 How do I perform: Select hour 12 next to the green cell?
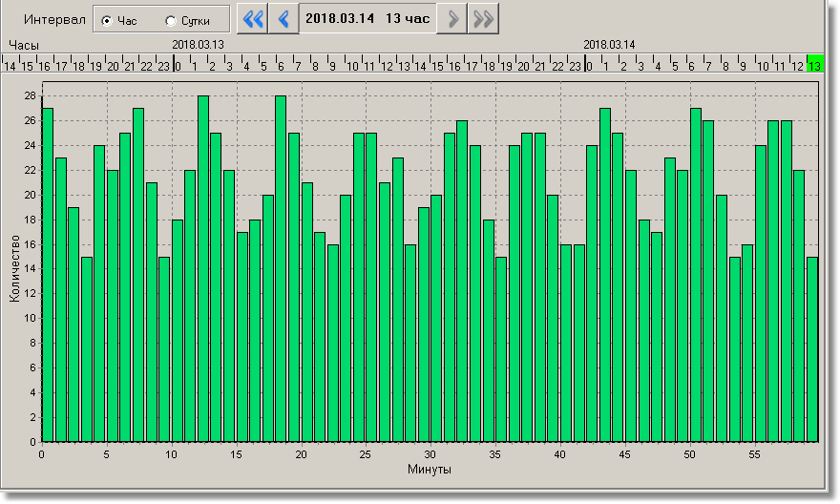(797, 65)
